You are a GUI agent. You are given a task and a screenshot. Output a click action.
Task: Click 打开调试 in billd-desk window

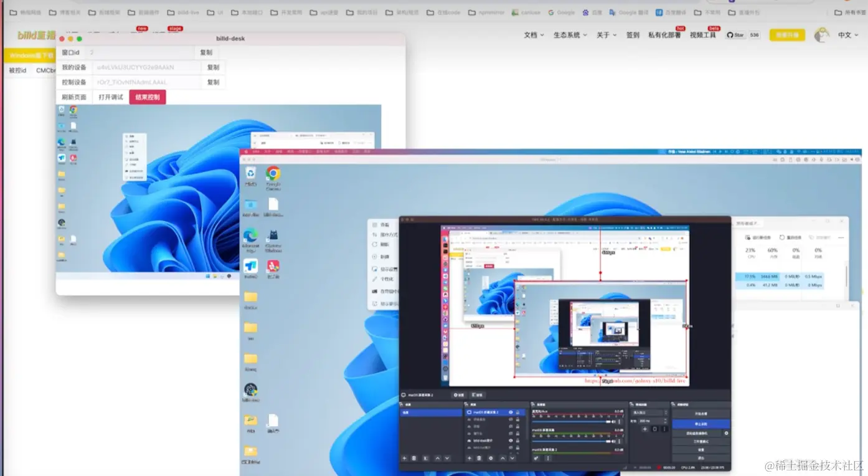[x=111, y=97]
